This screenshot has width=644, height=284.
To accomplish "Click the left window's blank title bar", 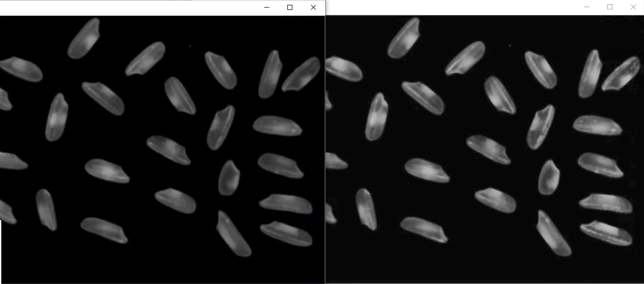I will click(x=127, y=8).
